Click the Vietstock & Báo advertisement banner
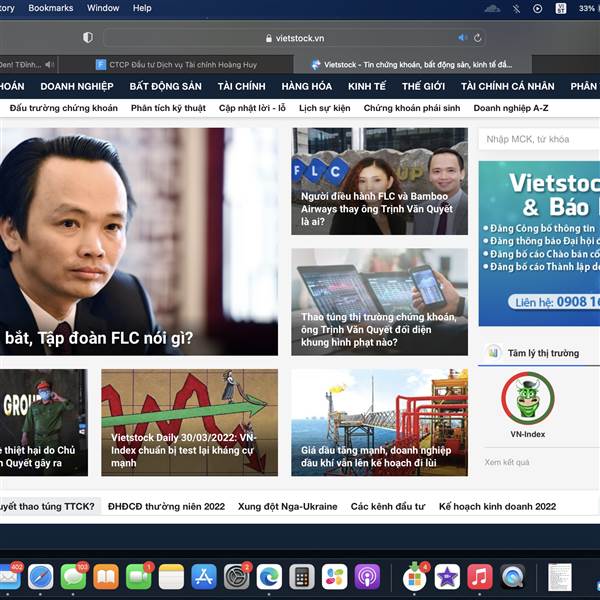Image resolution: width=600 pixels, height=600 pixels. [x=539, y=244]
